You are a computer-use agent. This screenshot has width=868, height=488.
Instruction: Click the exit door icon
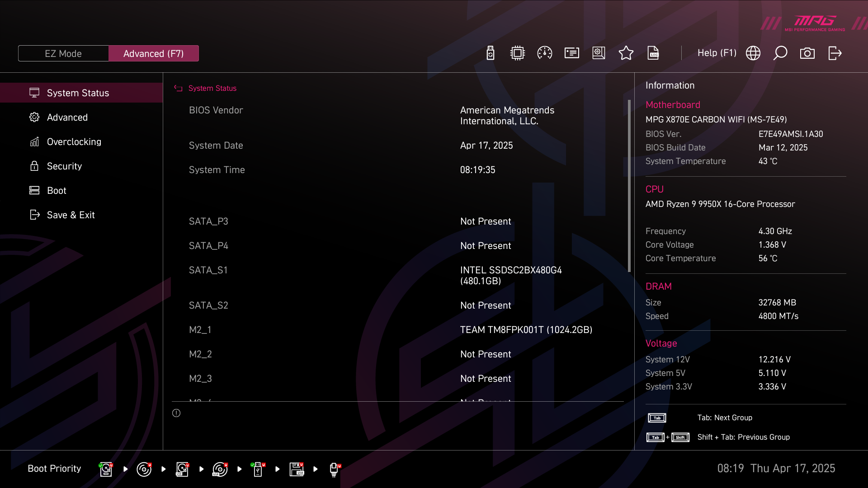pyautogui.click(x=835, y=53)
